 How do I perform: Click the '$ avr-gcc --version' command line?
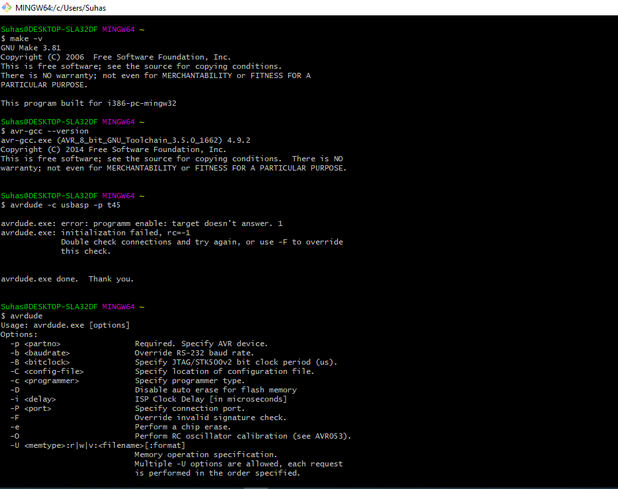coord(45,131)
